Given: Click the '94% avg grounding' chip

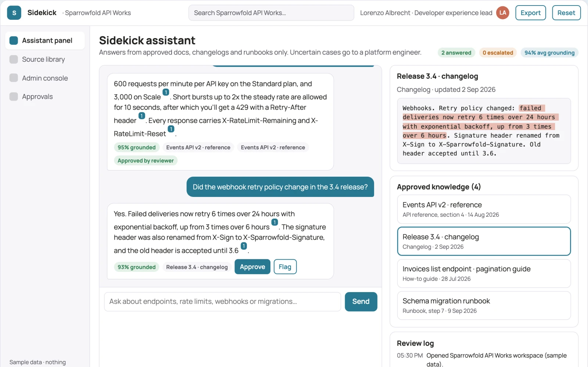Looking at the screenshot, I should coord(549,53).
